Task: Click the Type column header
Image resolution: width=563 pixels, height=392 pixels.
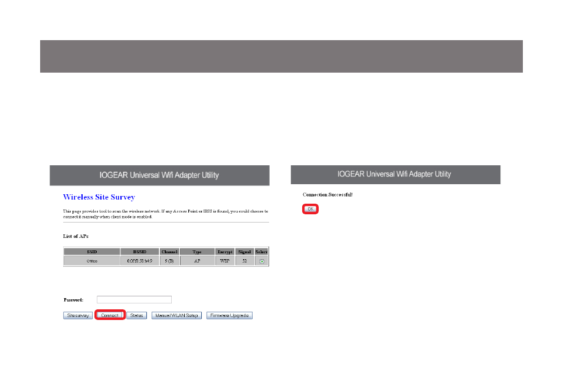Action: [197, 251]
